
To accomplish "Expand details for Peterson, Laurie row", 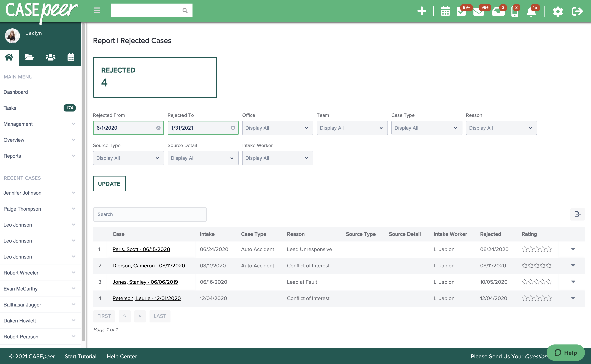I will click(x=573, y=298).
